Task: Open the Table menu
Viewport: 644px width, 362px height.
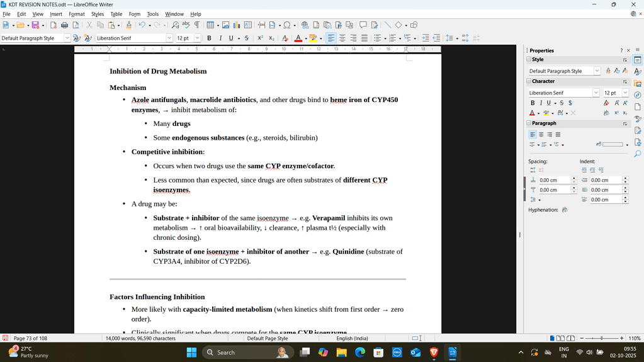Action: click(x=116, y=14)
